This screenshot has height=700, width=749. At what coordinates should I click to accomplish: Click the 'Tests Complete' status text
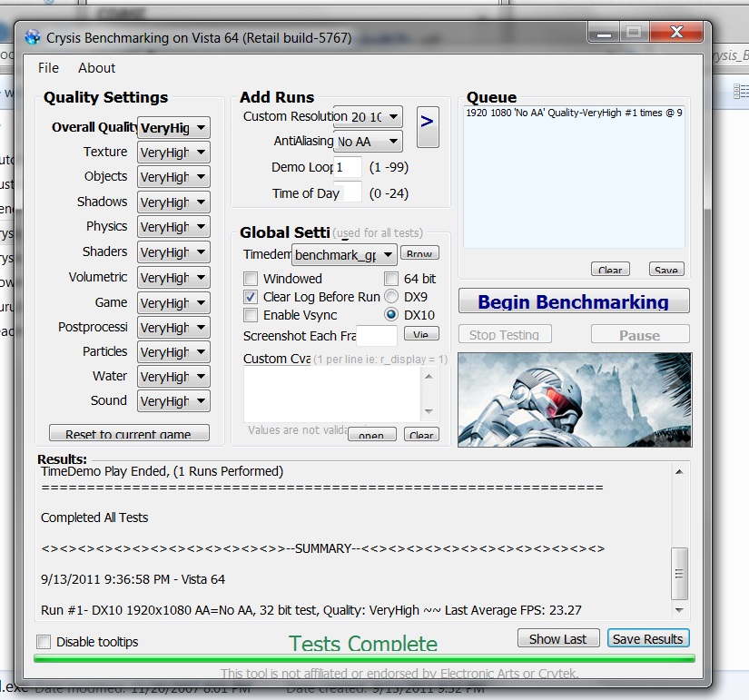pyautogui.click(x=363, y=643)
